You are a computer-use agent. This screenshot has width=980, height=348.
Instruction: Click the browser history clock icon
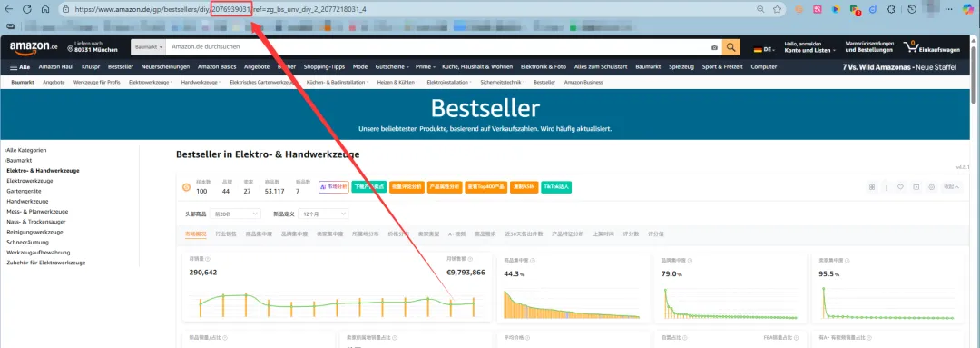click(x=913, y=9)
